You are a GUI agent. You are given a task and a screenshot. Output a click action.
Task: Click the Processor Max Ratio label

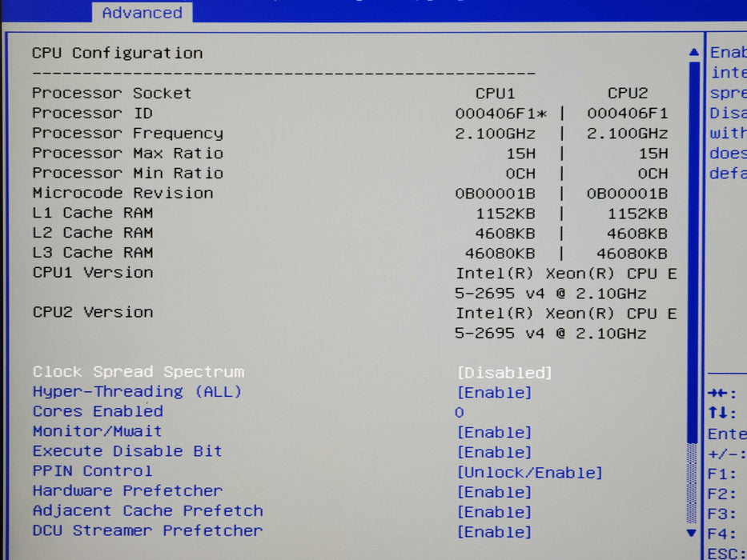point(127,153)
